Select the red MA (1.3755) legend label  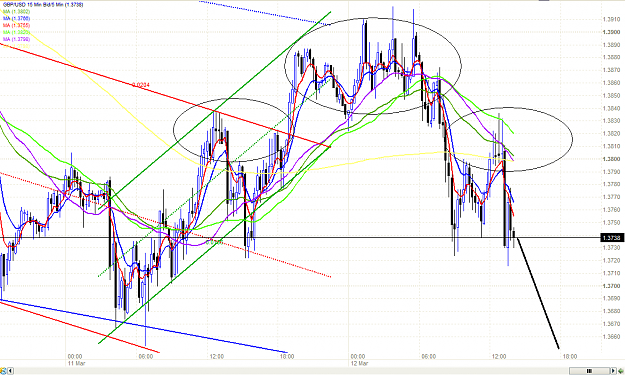tap(16, 26)
